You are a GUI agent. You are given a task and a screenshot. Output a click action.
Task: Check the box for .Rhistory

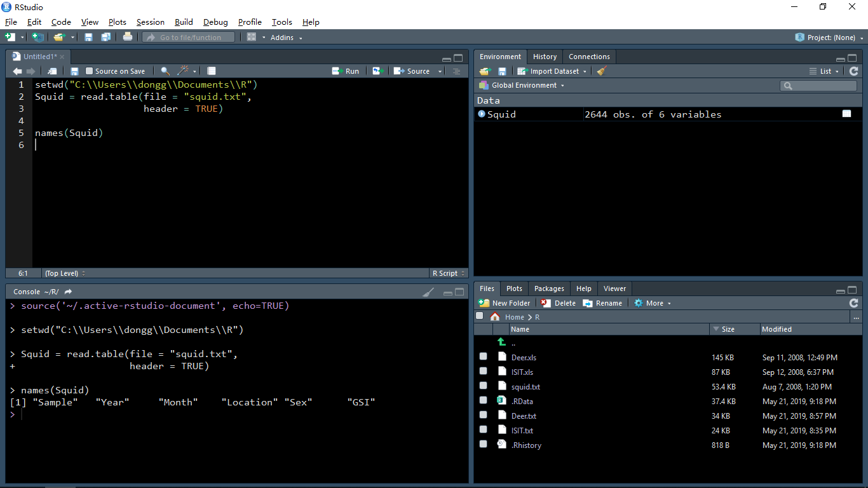tap(484, 445)
